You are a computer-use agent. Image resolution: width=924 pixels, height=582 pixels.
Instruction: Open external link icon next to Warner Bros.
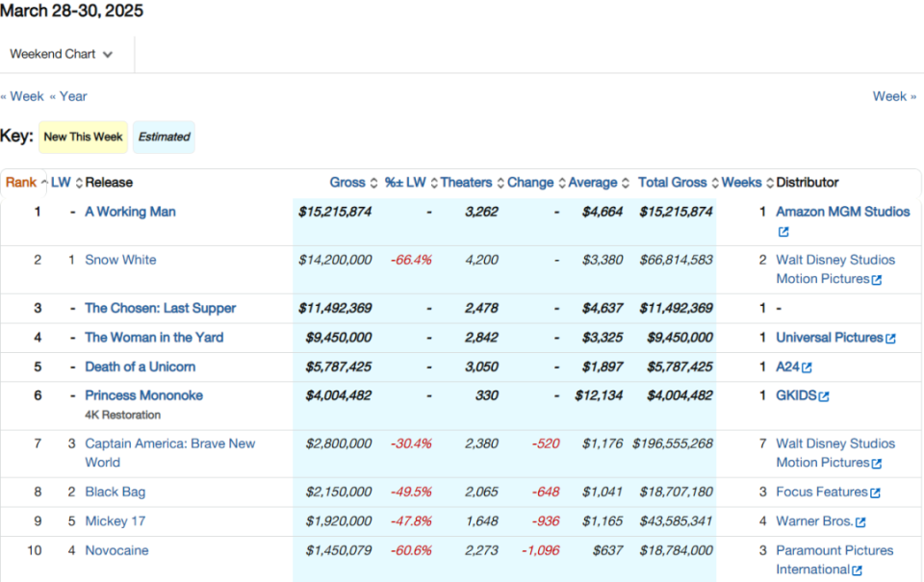860,522
